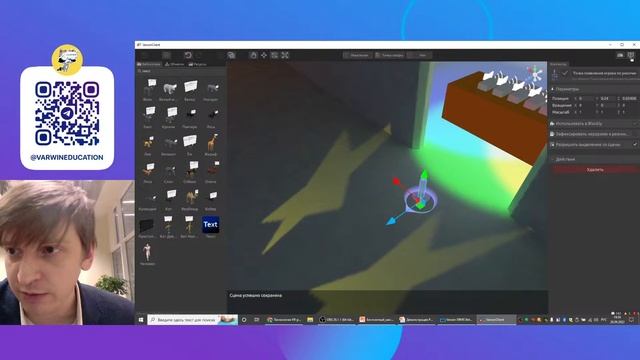This screenshot has height=360, width=640.
Task: Open the first library tab
Action: 149,64
